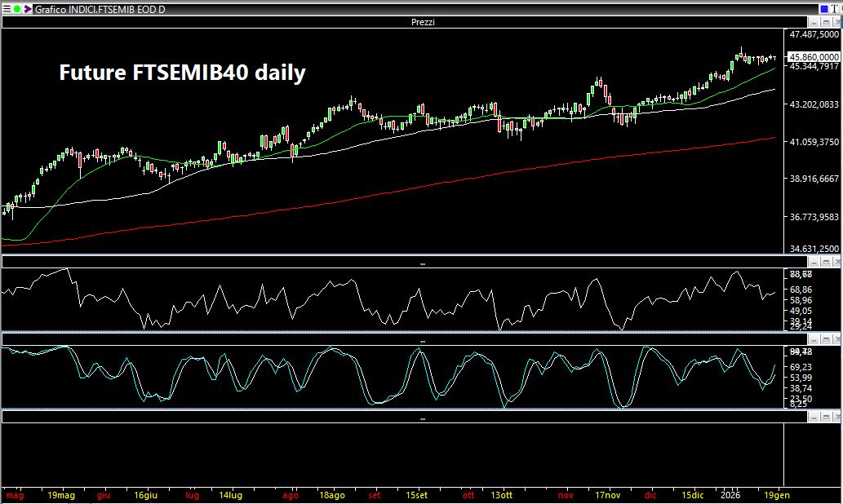Minimize the empty bottom panel

coord(814,417)
